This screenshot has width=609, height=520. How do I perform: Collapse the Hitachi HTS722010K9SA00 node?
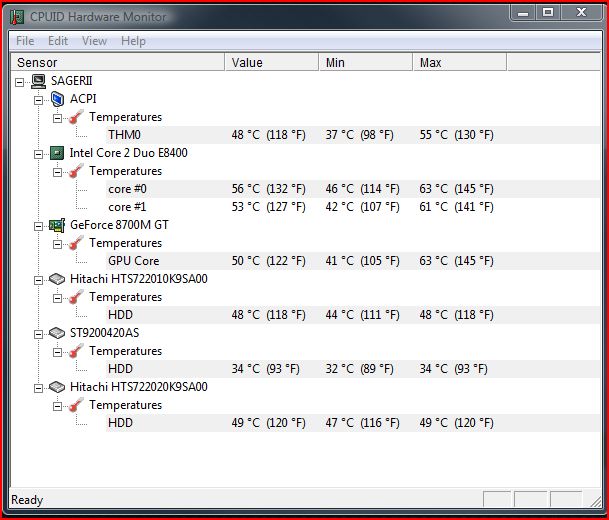click(x=38, y=280)
